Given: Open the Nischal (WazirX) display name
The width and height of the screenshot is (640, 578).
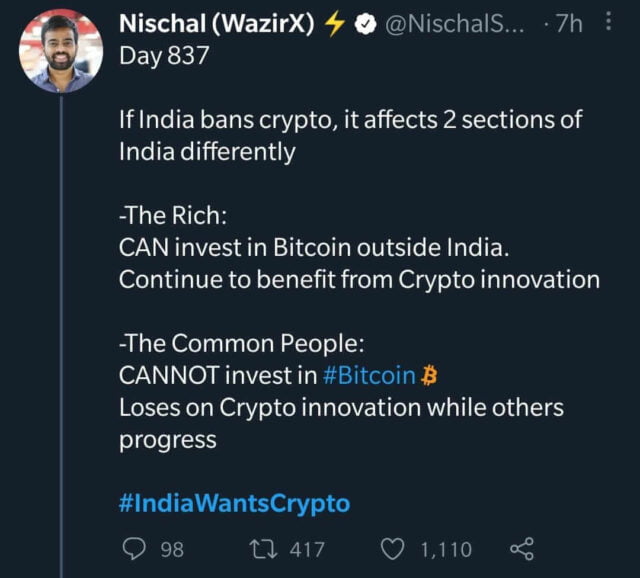Looking at the screenshot, I should coord(211,23).
